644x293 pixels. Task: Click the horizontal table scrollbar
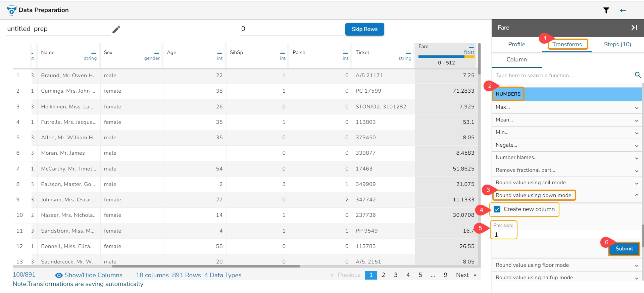[206, 266]
